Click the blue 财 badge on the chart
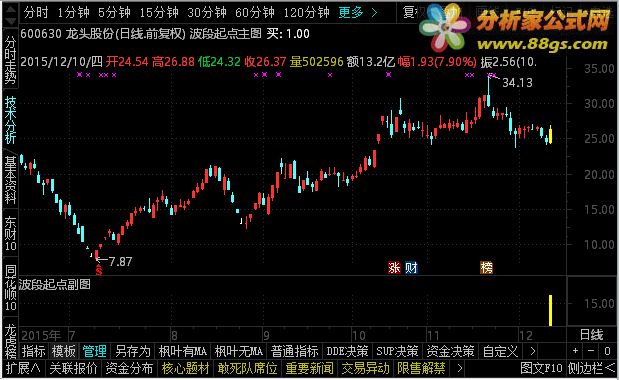619x380 pixels. (x=411, y=268)
